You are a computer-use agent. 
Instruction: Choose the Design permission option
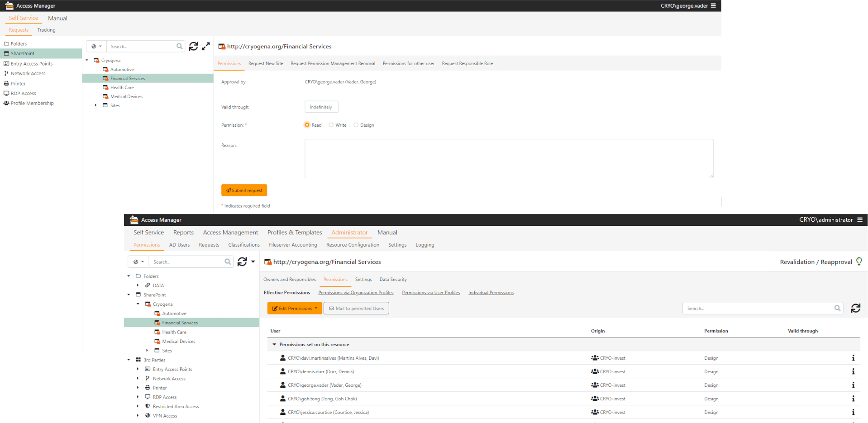tap(356, 125)
